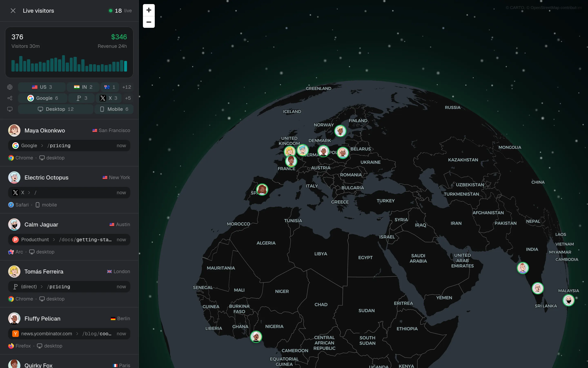Screen dimensions: 588x368
Task: Select the visitor marker near Ghana coast
Action: 256,337
